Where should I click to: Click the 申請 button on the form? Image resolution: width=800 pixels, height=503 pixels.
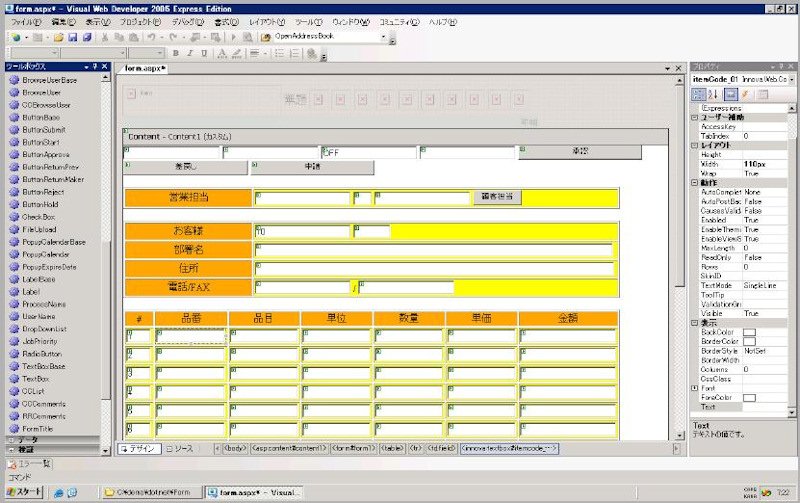point(312,167)
